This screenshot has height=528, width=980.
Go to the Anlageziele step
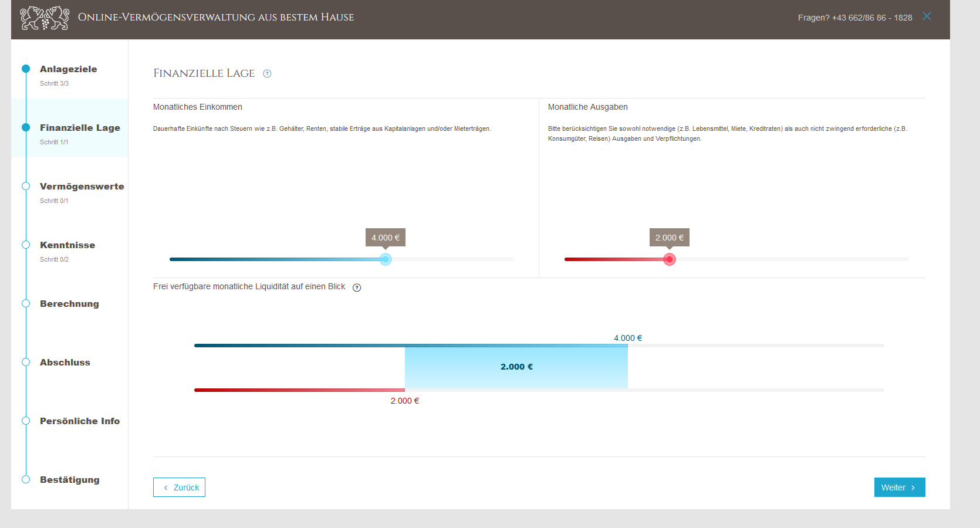coord(68,69)
